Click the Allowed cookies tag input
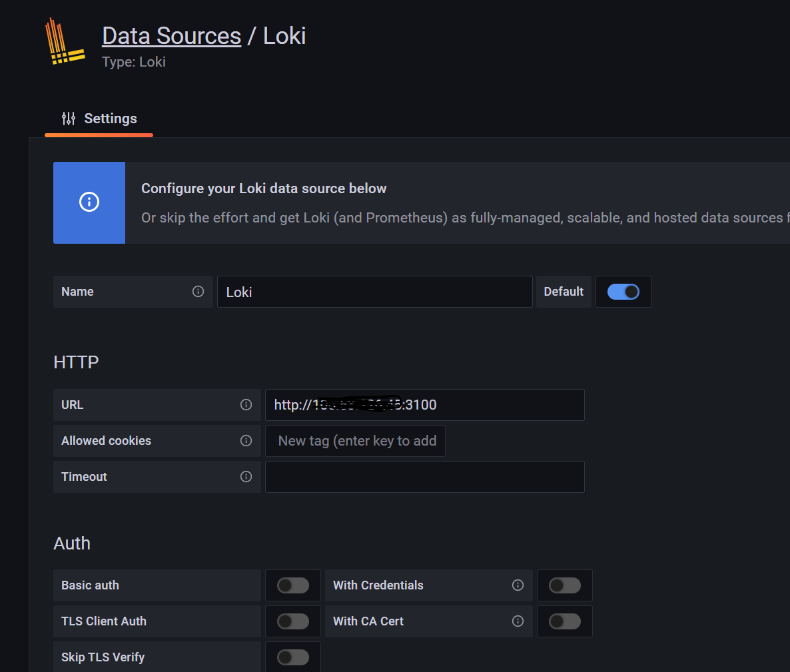 pyautogui.click(x=356, y=441)
